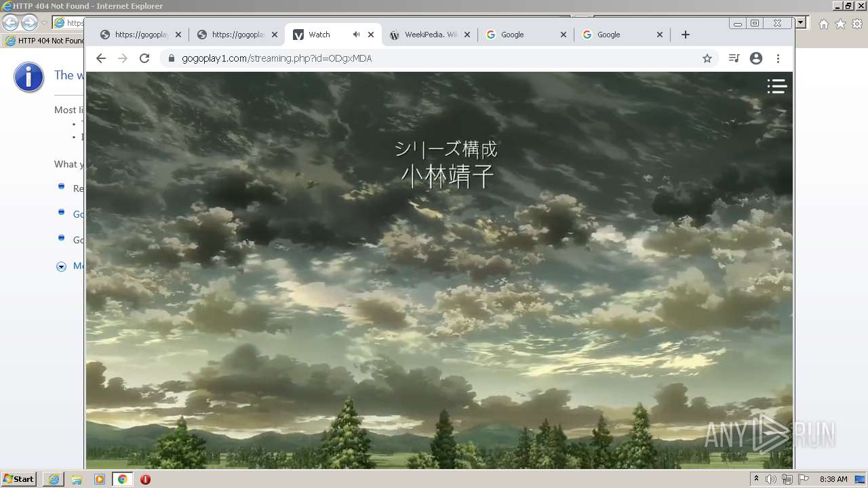The height and width of the screenshot is (488, 868).
Task: Minimize the Chrome window
Action: (737, 23)
